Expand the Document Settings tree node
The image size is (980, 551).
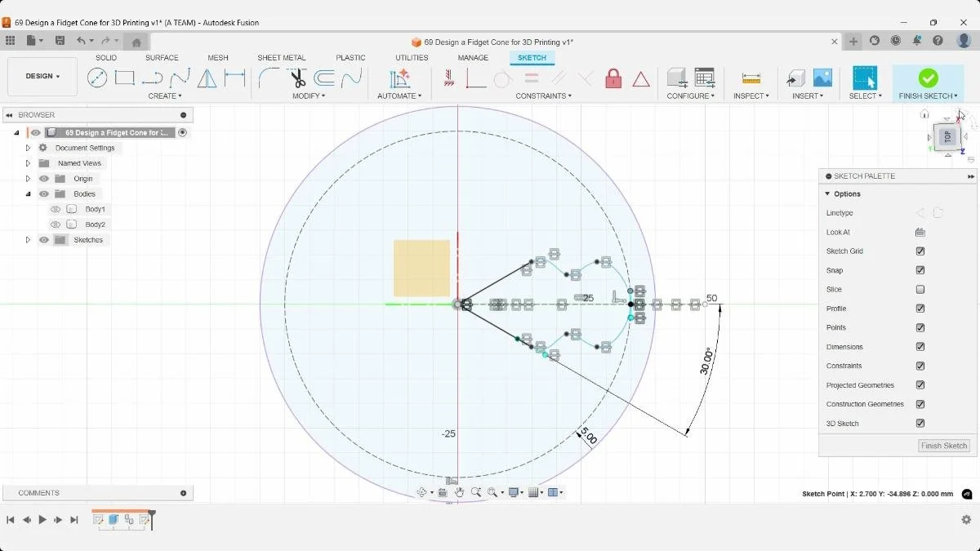coord(28,148)
